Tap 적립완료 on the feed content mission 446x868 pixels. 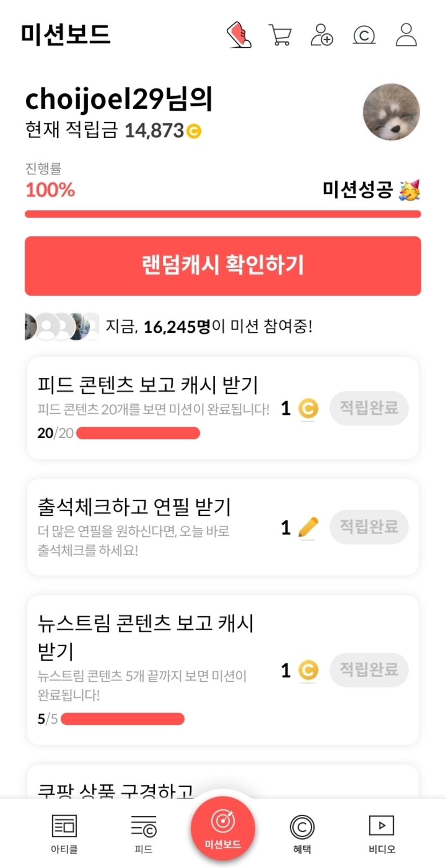[369, 409]
